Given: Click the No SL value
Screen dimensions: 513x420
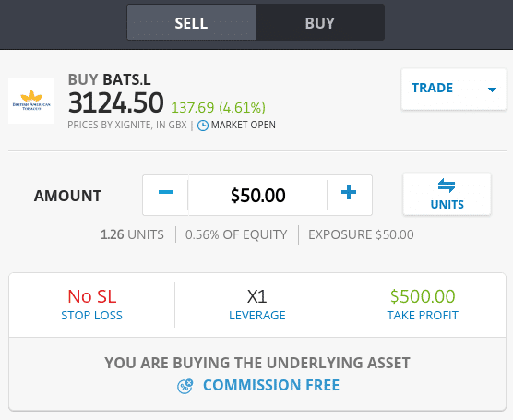Looking at the screenshot, I should click(92, 296).
